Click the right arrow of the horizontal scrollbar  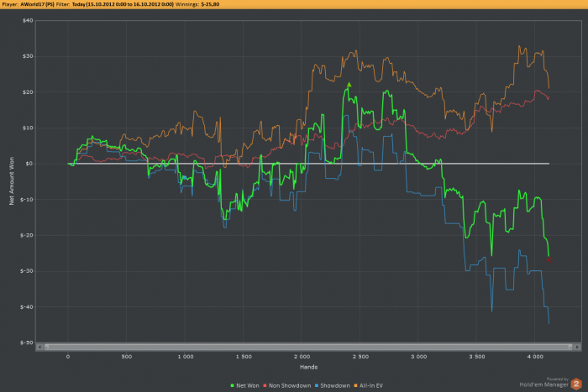pyautogui.click(x=577, y=348)
